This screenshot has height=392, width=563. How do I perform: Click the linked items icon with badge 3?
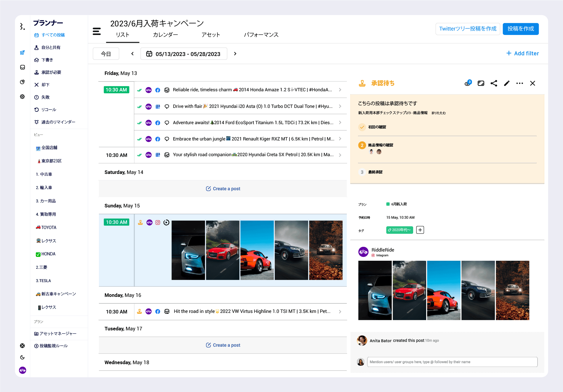coord(468,83)
